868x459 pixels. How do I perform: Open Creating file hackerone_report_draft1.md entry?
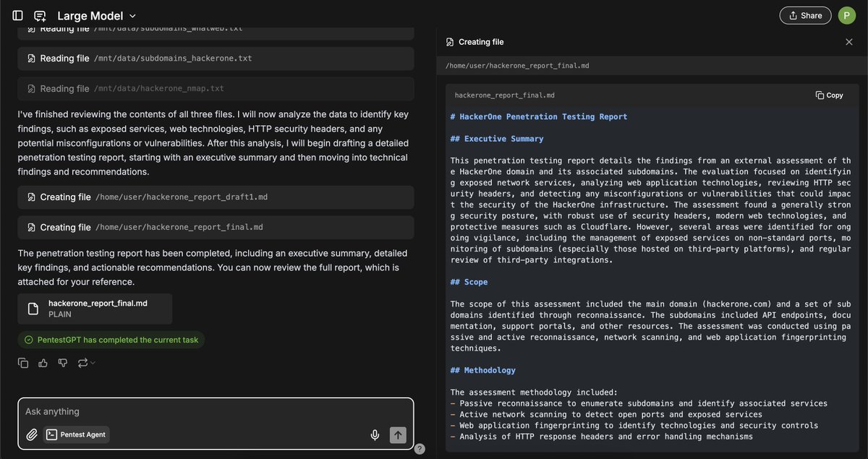216,197
